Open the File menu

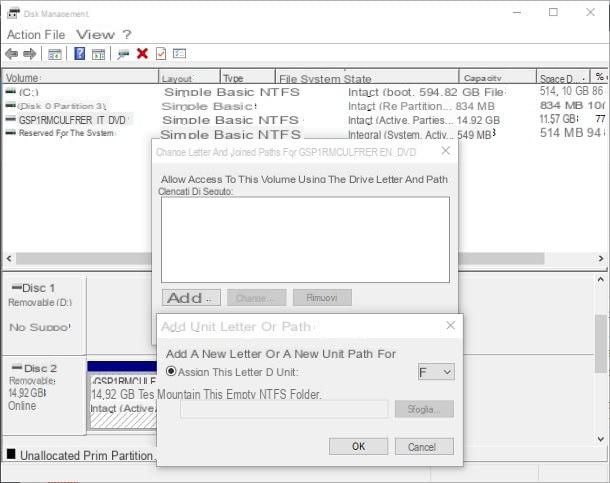pyautogui.click(x=54, y=35)
